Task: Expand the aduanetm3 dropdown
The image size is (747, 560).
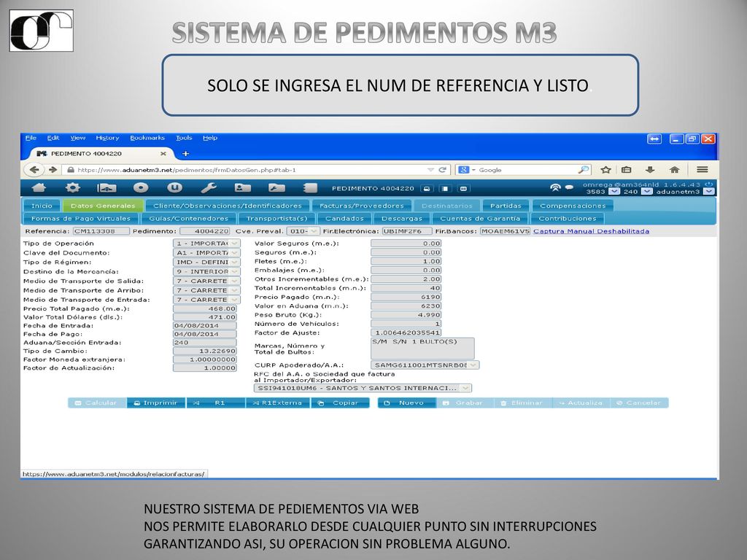Action: point(709,192)
